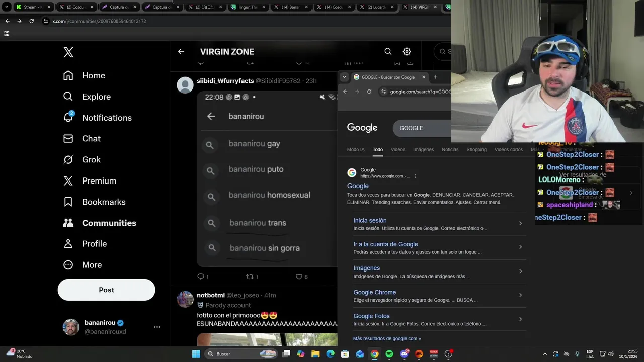
Task: Switch to Videos search tab
Action: pos(398,149)
